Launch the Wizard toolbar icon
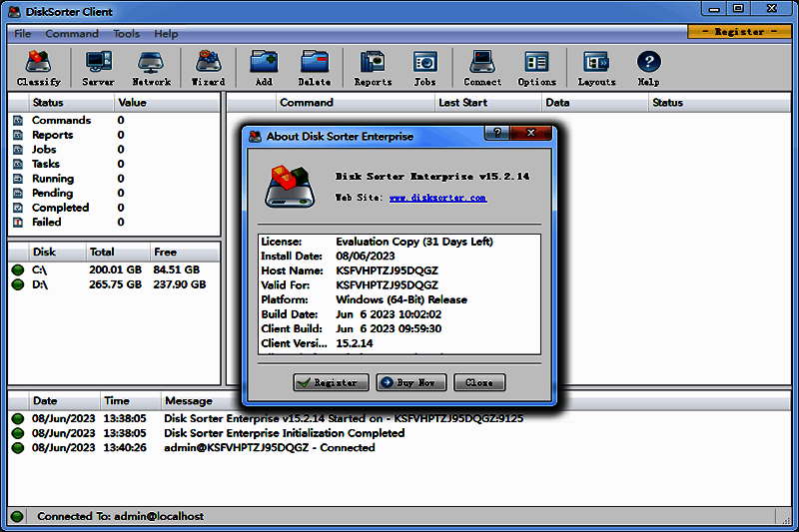The height and width of the screenshot is (532, 799). 208,68
